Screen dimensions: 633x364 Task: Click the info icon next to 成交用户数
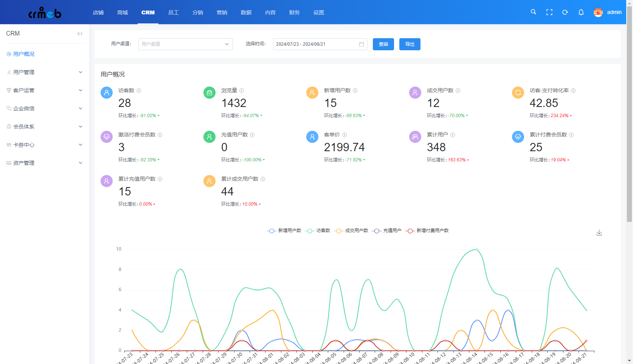coord(458,91)
